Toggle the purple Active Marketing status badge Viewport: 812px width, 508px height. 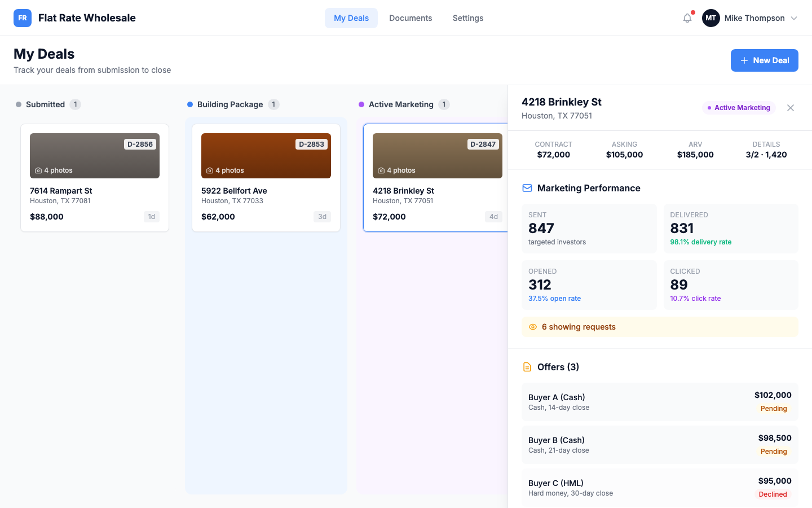(x=739, y=107)
